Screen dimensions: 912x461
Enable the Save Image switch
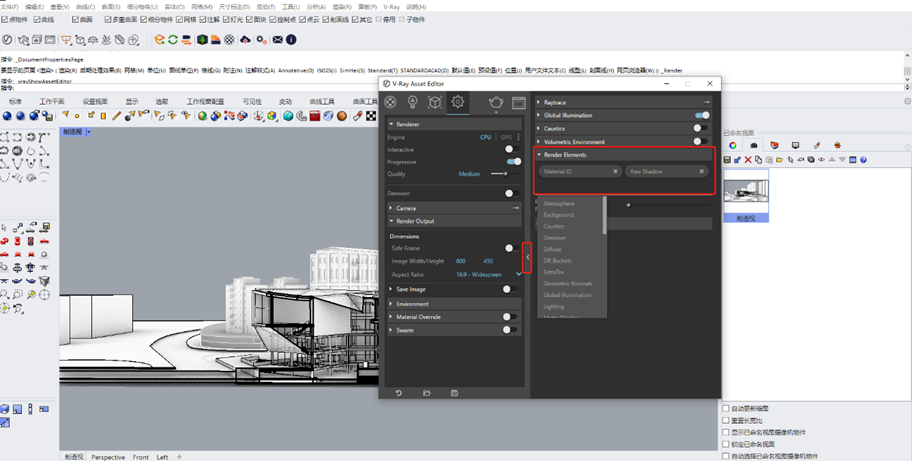click(x=510, y=289)
